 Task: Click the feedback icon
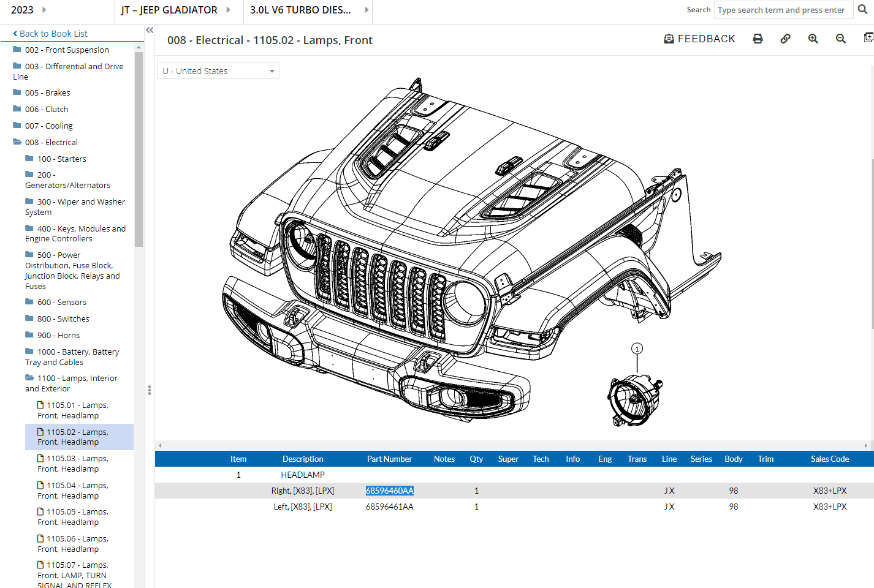click(x=669, y=39)
